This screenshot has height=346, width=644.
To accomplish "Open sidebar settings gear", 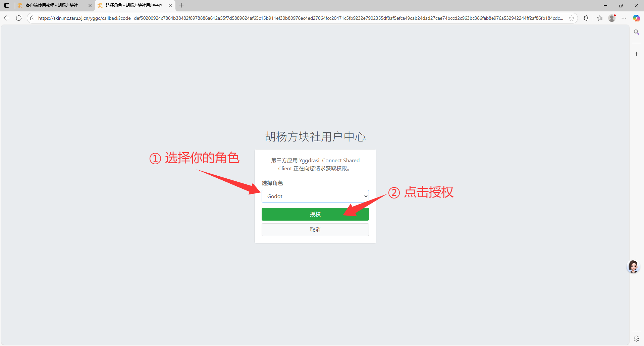I will 636,339.
